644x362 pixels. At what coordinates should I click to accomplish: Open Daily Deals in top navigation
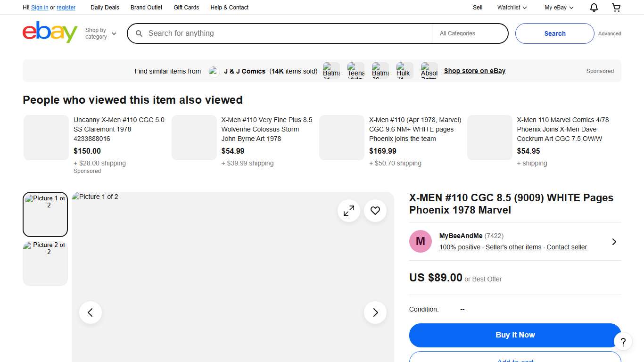pos(105,8)
